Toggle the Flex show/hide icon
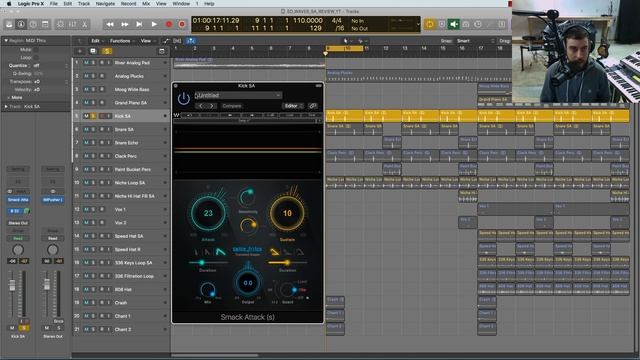The height and width of the screenshot is (360, 640). 177,41
